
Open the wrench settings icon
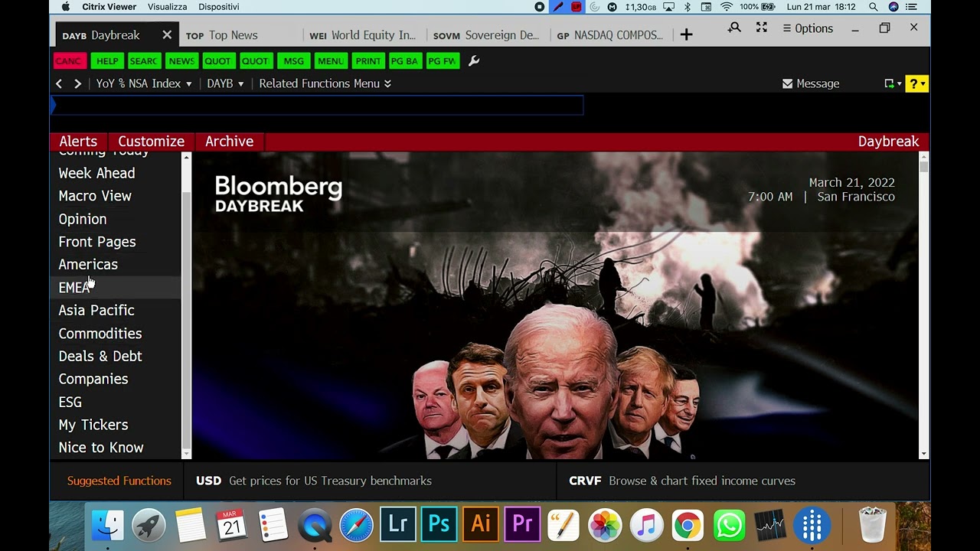pyautogui.click(x=474, y=61)
